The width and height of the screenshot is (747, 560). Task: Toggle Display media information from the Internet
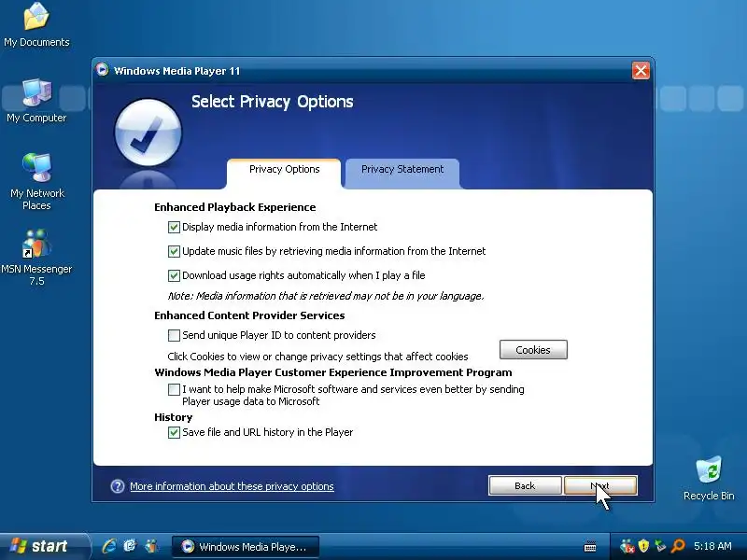(x=174, y=227)
